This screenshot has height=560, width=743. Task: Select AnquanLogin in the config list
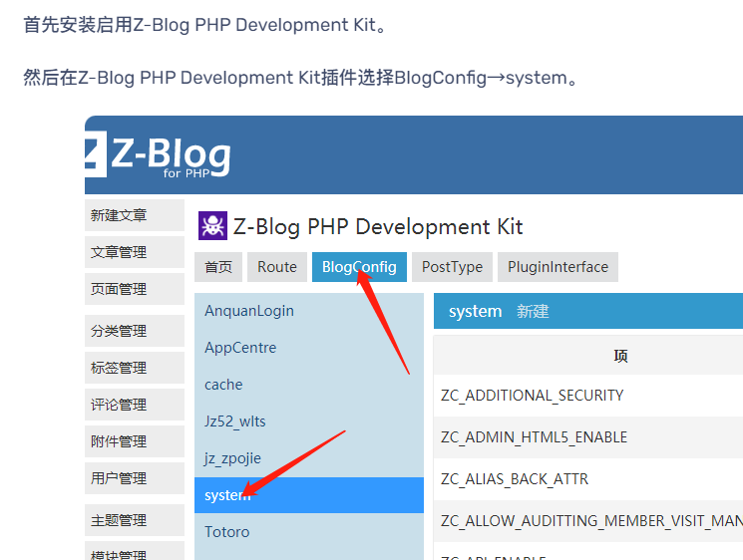tap(309, 311)
